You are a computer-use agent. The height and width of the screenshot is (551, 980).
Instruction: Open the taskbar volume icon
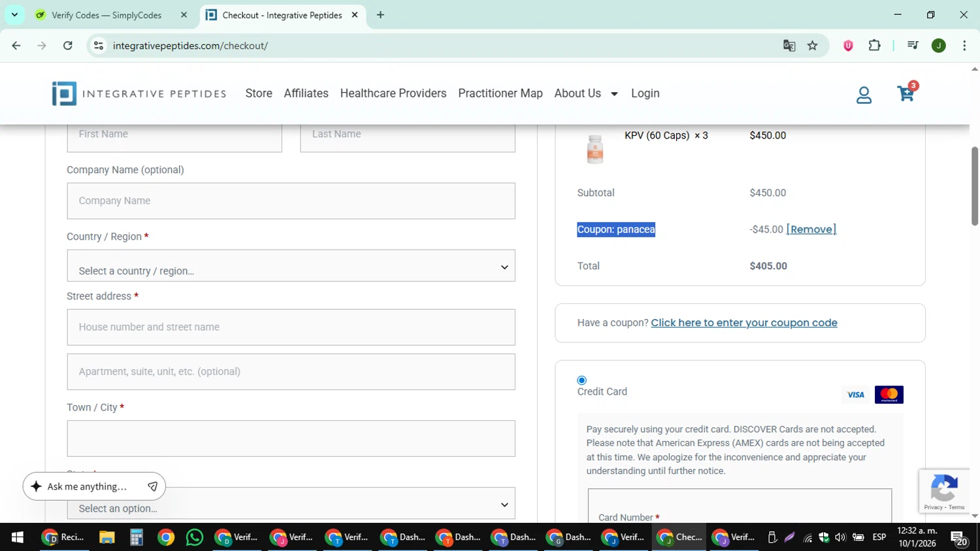pyautogui.click(x=840, y=537)
